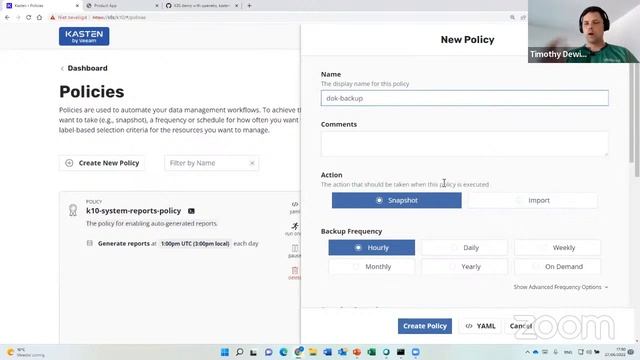
Task: Select Weekly backup frequency
Action: (x=557, y=247)
